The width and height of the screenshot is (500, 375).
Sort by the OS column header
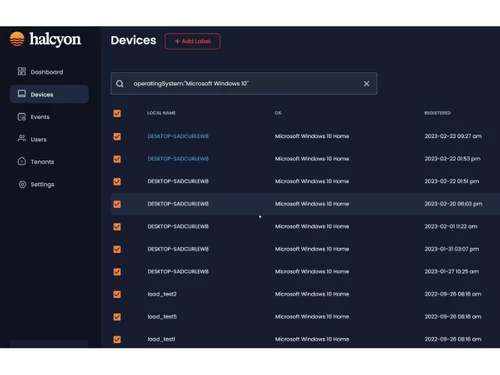(x=278, y=113)
